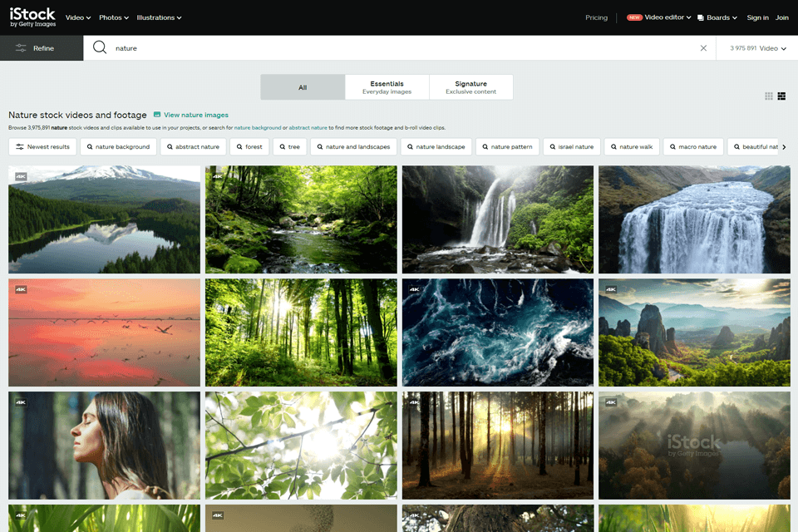
Task: Select the nature landscape chip
Action: tap(436, 146)
